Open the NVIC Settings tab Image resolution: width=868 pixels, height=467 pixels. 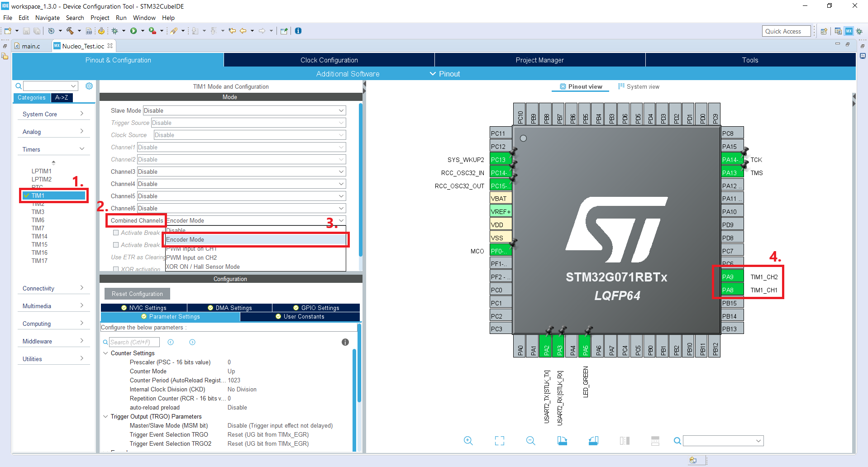(144, 308)
